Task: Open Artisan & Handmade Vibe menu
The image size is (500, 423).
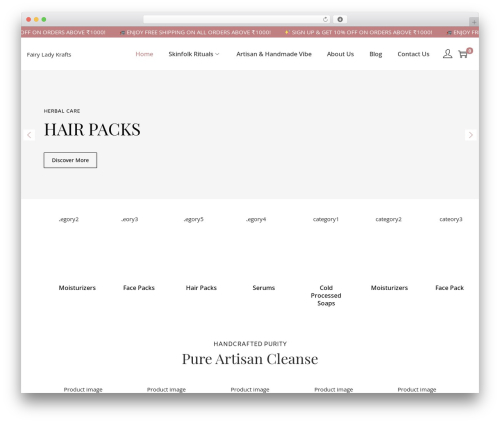Action: tap(274, 54)
